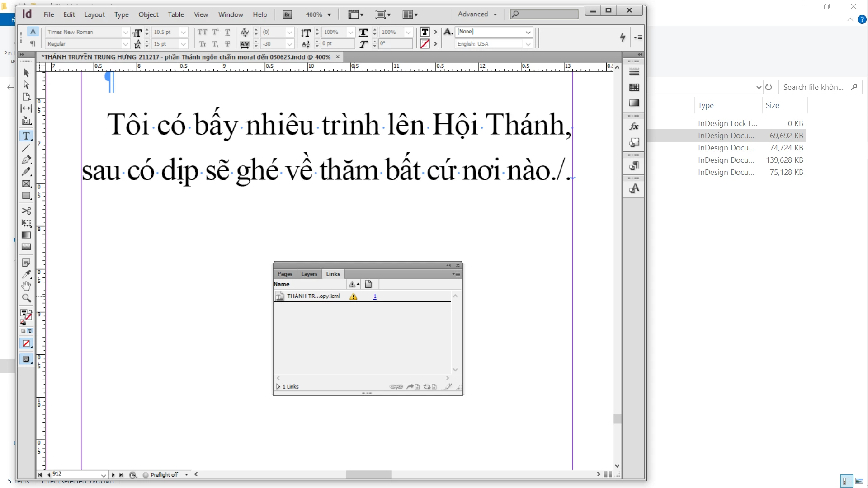
Task: Choose the Zoom tool
Action: point(26,298)
